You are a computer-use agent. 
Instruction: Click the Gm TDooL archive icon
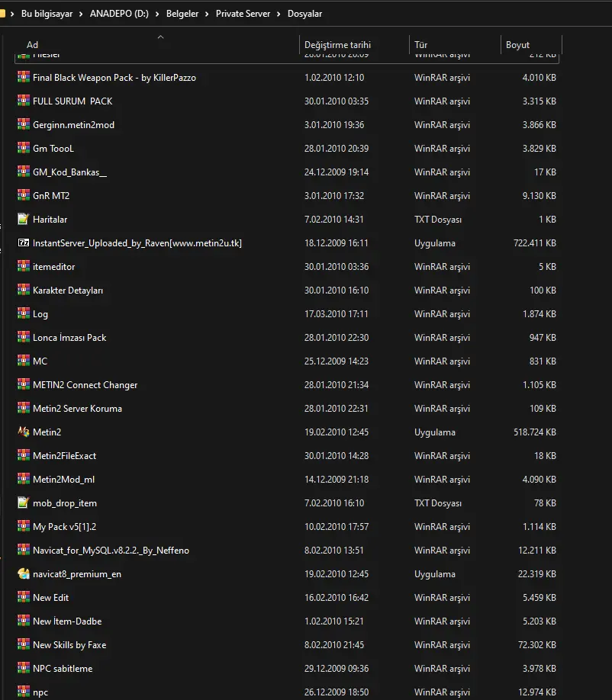[x=24, y=148]
